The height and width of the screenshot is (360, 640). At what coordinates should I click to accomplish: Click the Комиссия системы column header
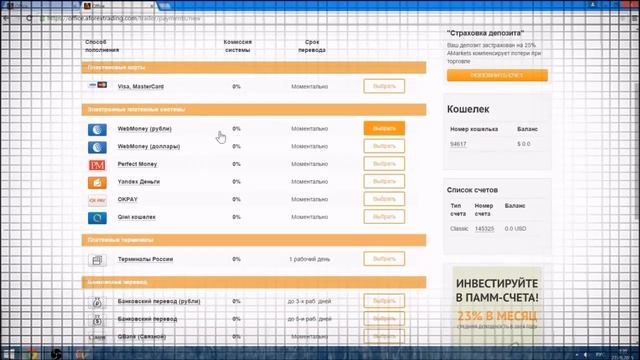(238, 46)
